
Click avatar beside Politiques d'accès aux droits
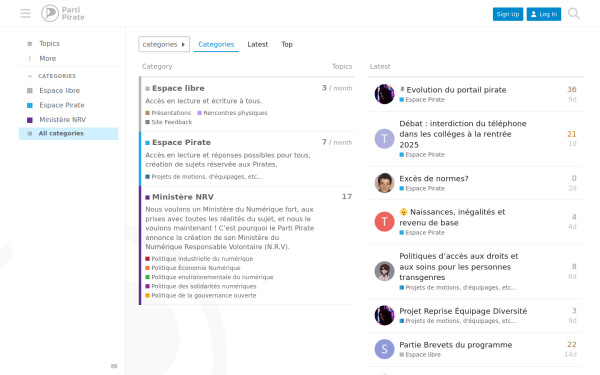pos(384,271)
